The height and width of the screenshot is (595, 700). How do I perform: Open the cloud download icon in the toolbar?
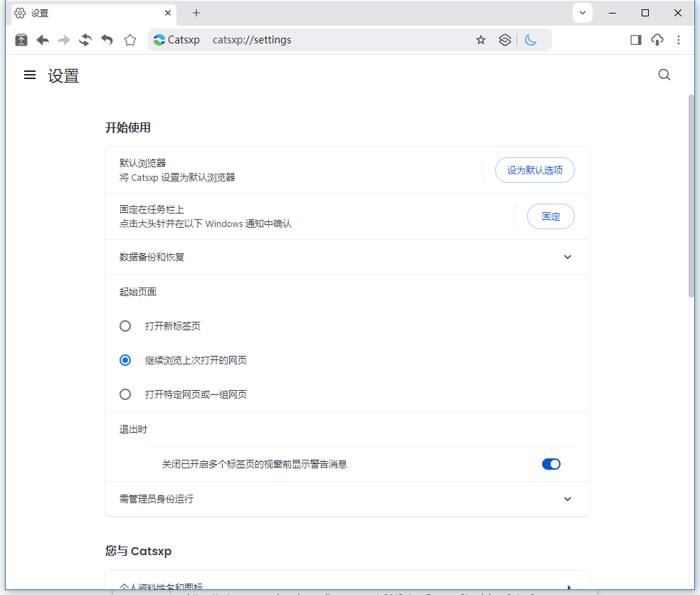click(x=657, y=40)
